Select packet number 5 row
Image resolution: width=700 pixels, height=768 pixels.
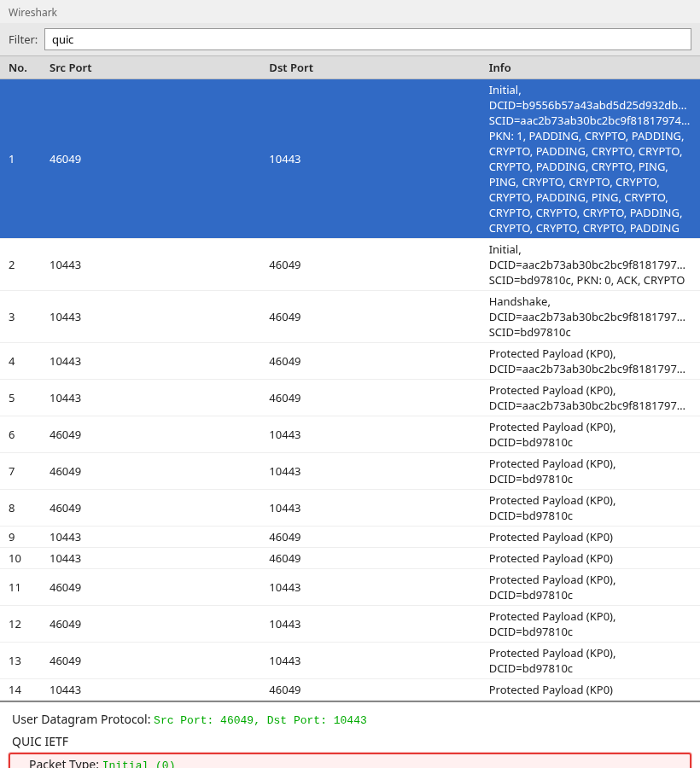(x=350, y=399)
